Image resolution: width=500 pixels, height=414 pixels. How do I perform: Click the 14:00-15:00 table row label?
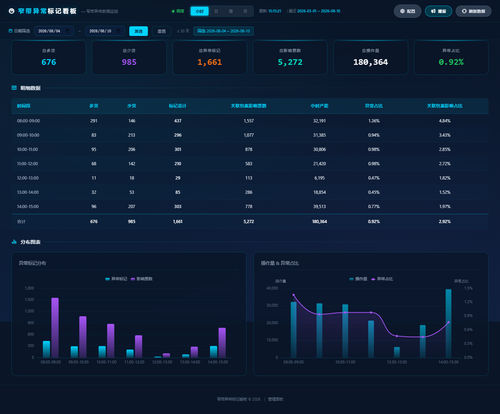28,207
